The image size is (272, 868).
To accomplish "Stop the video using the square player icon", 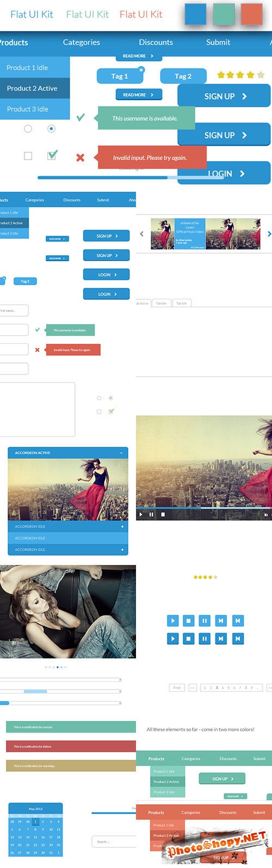I will (x=163, y=514).
